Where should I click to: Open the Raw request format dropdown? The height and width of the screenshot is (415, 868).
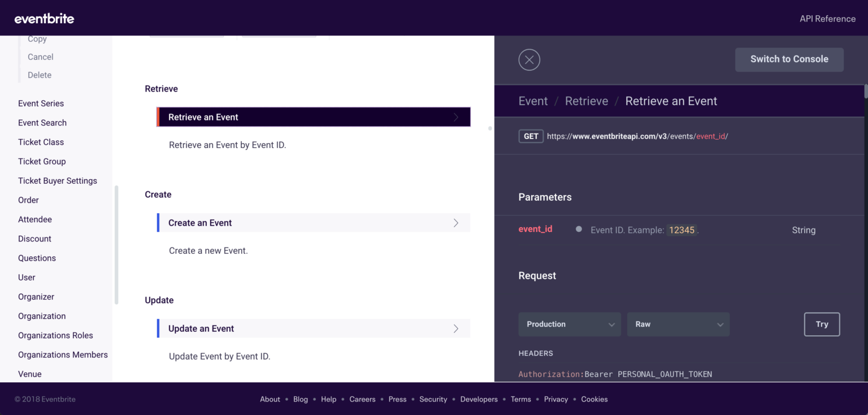click(678, 324)
